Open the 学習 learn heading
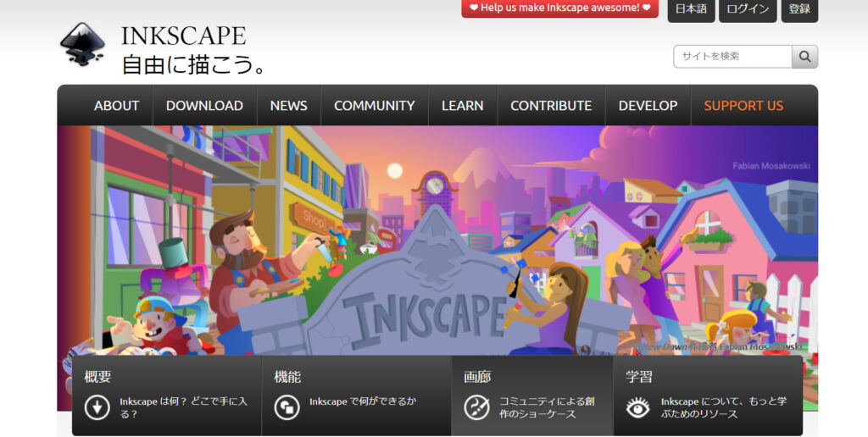 pyautogui.click(x=639, y=377)
